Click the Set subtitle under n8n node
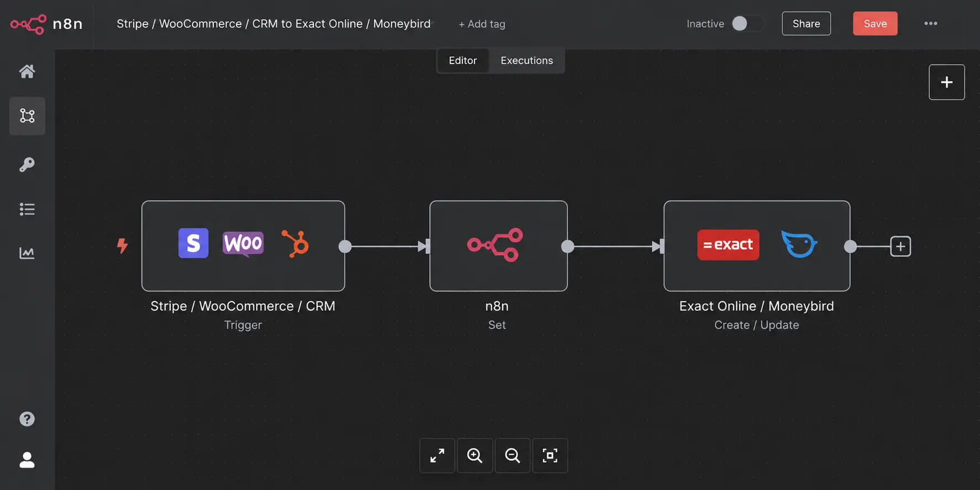The height and width of the screenshot is (490, 980). point(497,325)
